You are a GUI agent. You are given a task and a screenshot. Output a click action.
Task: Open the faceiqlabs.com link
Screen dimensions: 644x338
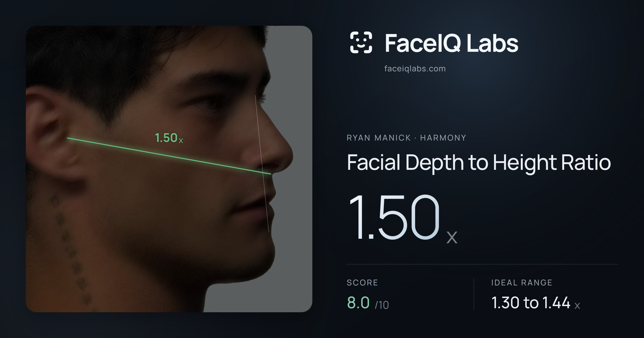click(x=415, y=69)
